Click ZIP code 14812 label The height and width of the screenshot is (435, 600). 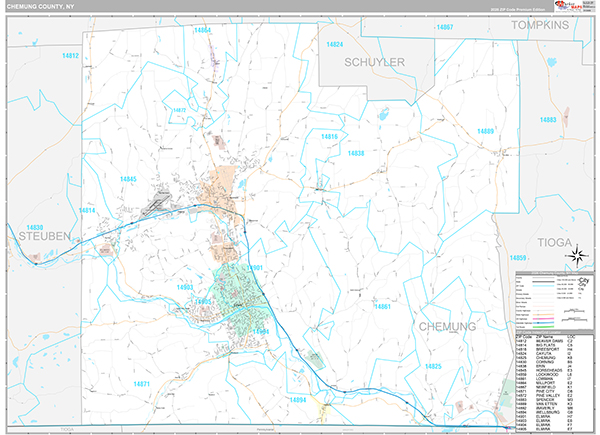(71, 56)
